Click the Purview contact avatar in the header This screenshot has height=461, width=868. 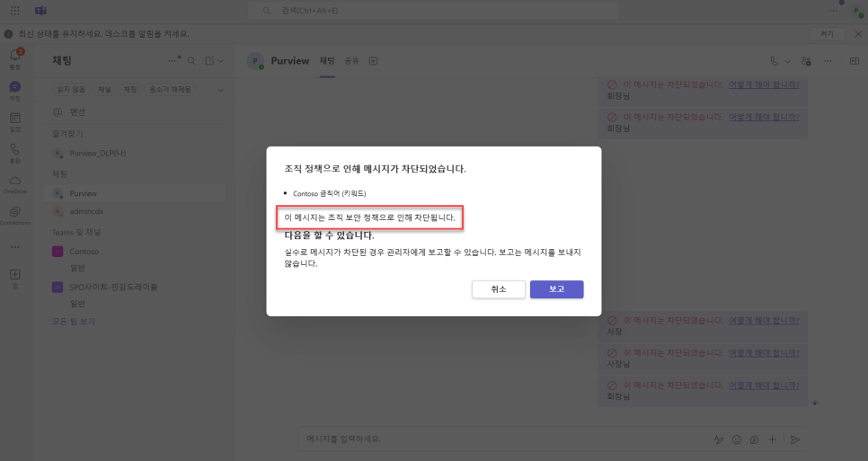click(x=255, y=61)
